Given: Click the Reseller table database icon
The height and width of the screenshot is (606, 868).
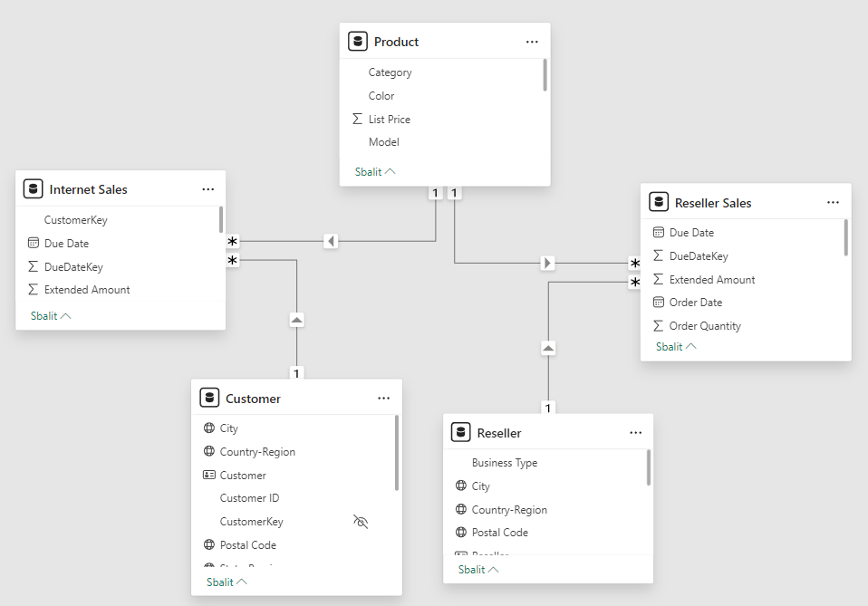Looking at the screenshot, I should point(461,433).
